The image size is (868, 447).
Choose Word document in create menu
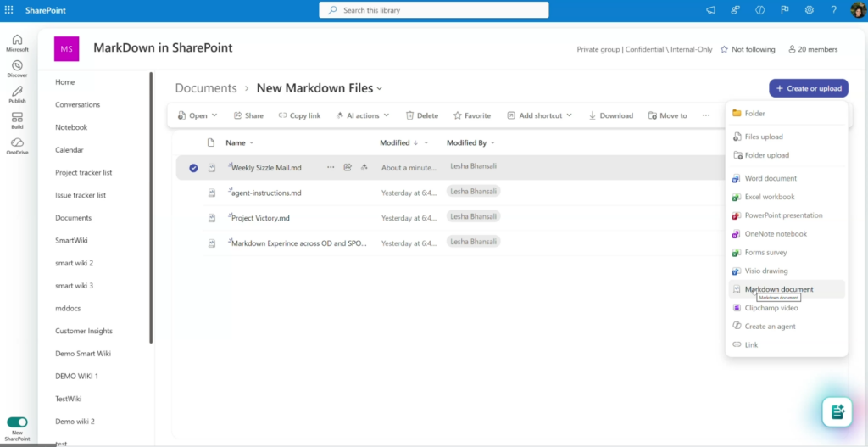pyautogui.click(x=770, y=178)
